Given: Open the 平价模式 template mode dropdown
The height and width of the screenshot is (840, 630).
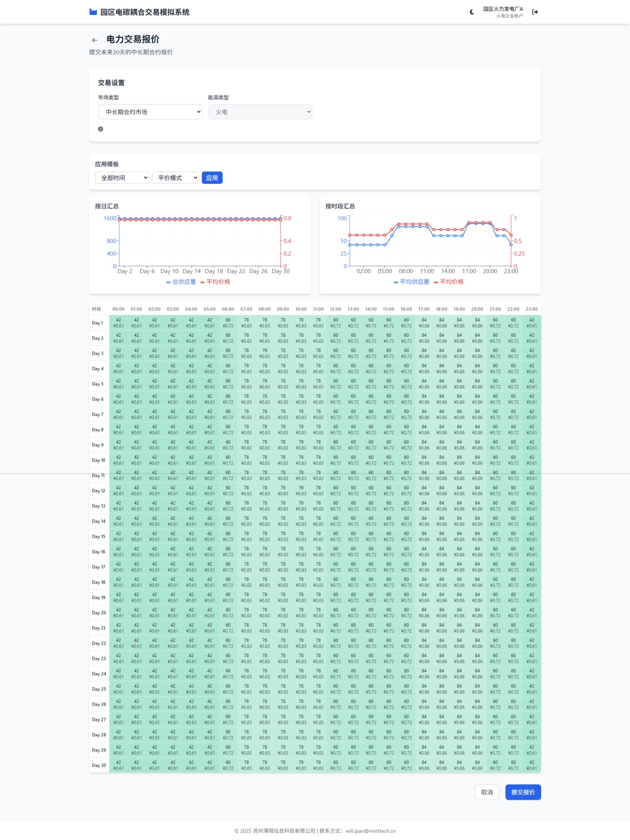Looking at the screenshot, I should coord(175,178).
